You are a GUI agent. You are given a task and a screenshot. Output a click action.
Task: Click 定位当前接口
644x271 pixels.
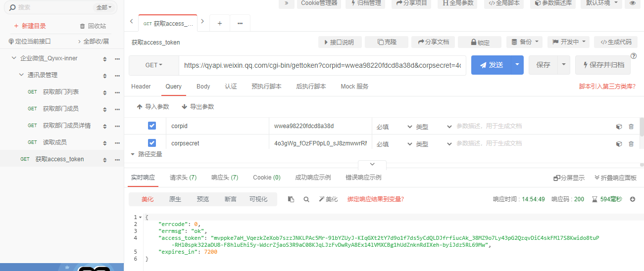click(x=30, y=42)
